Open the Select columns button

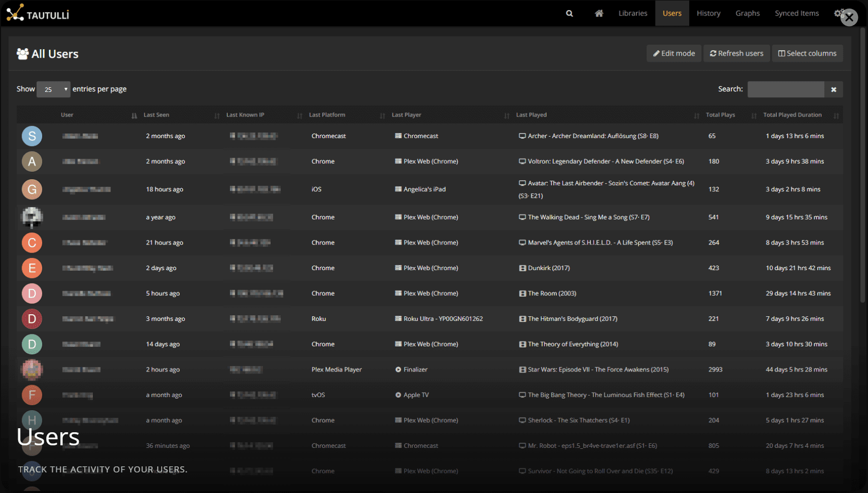pyautogui.click(x=807, y=53)
